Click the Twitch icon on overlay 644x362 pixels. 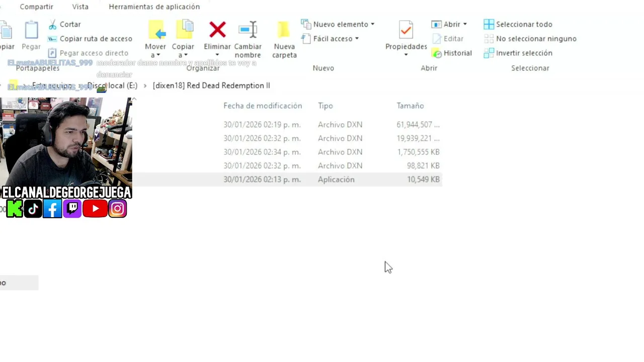pyautogui.click(x=72, y=208)
